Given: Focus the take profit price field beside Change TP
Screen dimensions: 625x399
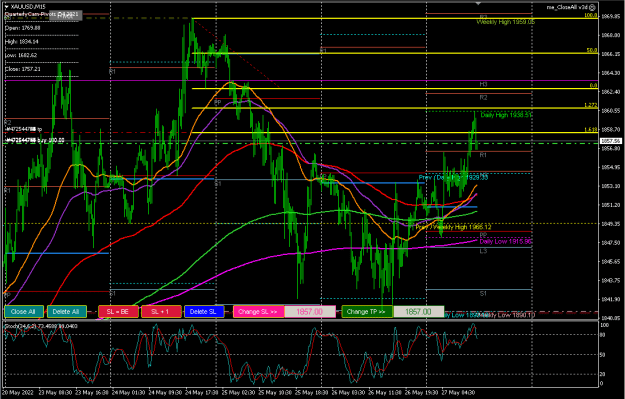Looking at the screenshot, I should click(x=419, y=312).
